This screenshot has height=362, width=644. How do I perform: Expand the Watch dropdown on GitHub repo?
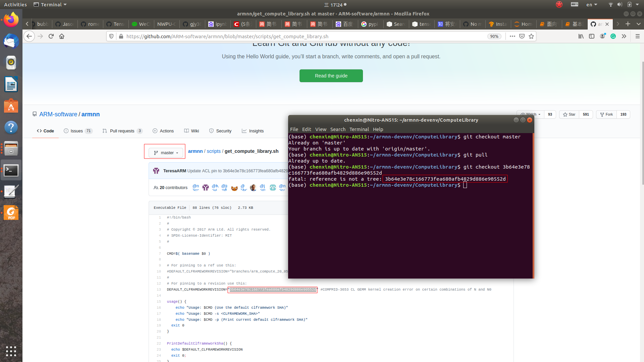point(530,114)
